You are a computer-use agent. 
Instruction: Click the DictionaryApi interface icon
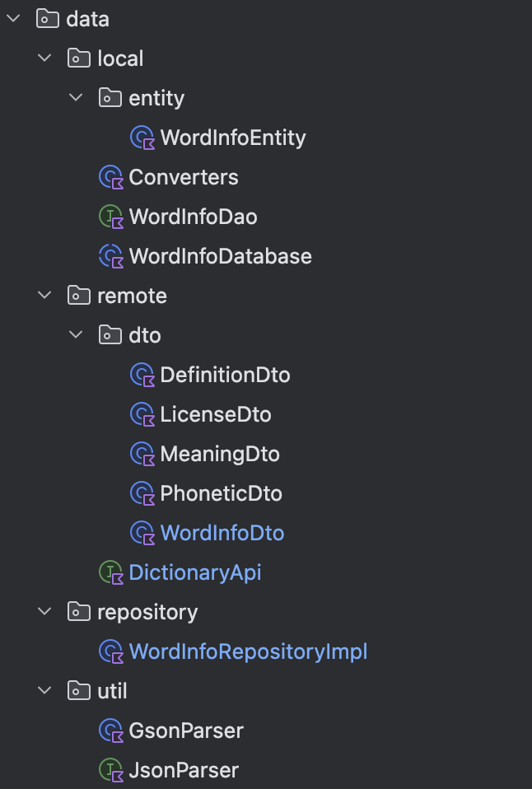pyautogui.click(x=110, y=572)
